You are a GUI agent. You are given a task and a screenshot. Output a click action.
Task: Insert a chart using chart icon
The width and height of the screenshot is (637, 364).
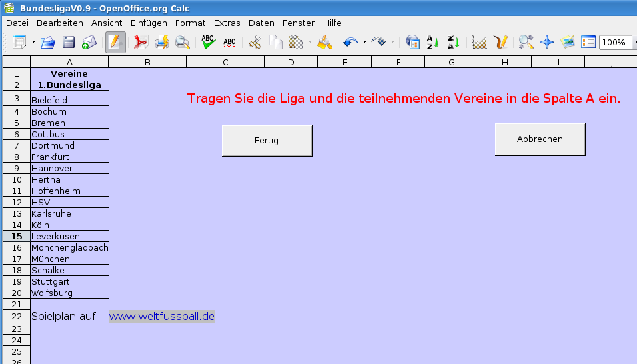[x=479, y=43]
